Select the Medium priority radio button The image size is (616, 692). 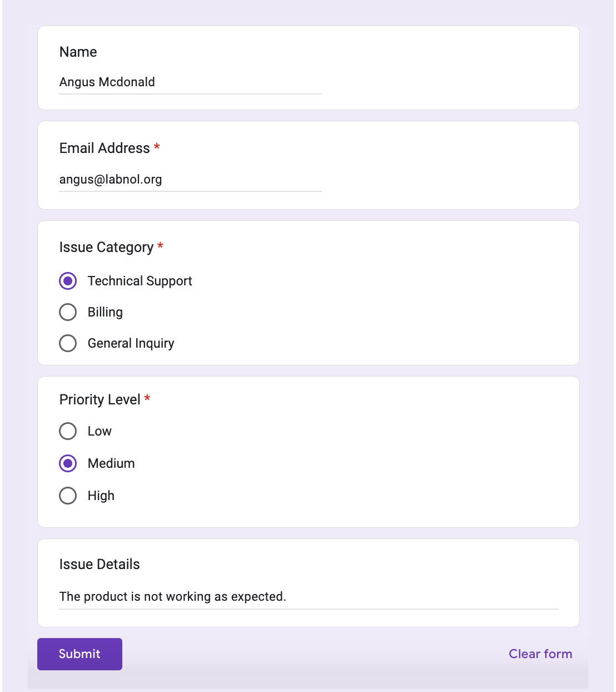[x=68, y=463]
